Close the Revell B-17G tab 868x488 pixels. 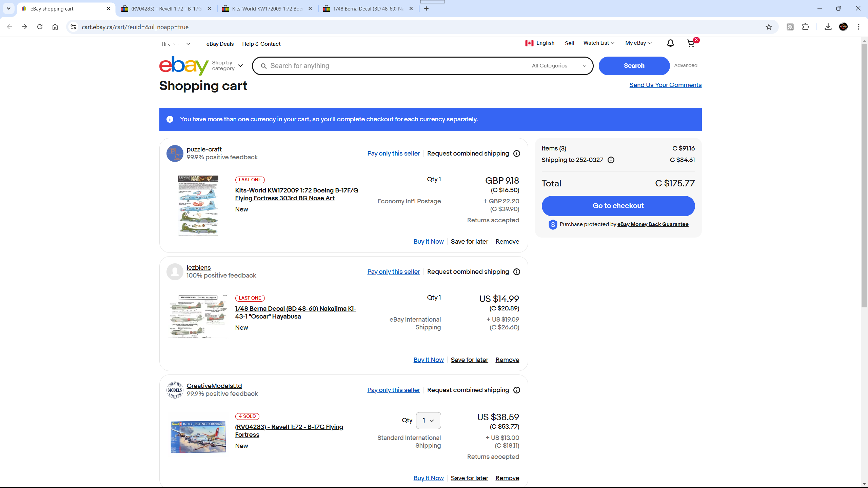pyautogui.click(x=209, y=9)
